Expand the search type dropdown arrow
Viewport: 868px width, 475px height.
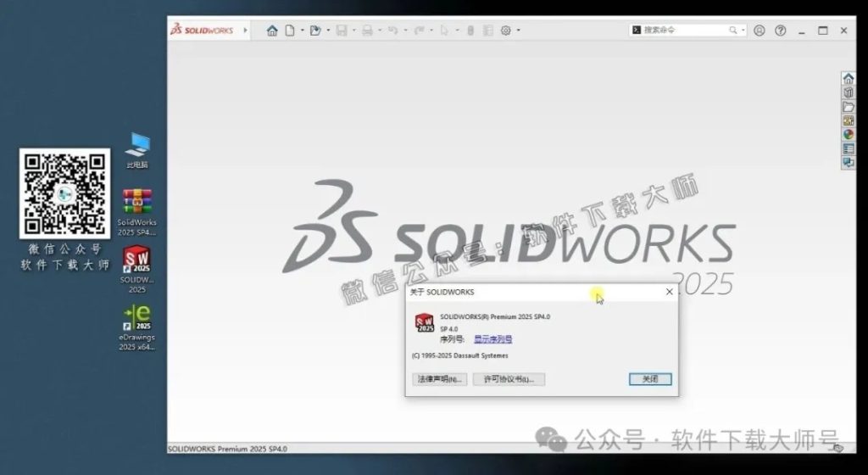click(743, 30)
